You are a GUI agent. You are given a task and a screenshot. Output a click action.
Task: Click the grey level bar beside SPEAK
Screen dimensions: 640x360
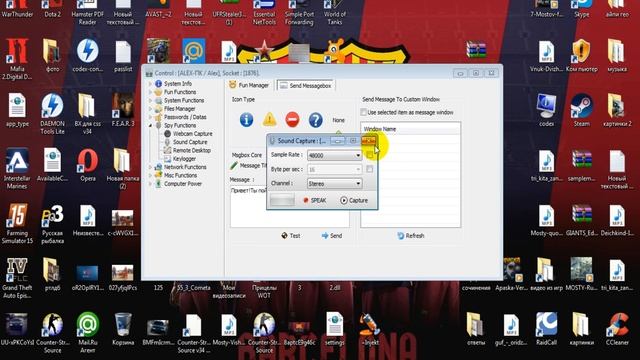click(282, 200)
